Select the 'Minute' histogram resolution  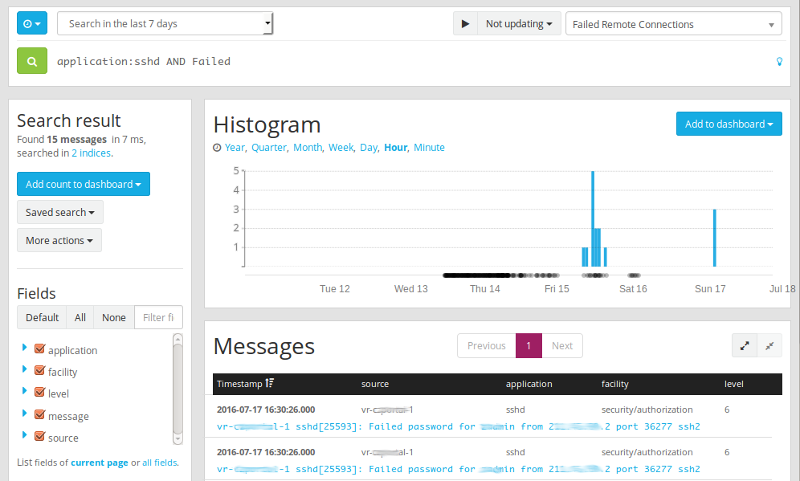click(429, 148)
